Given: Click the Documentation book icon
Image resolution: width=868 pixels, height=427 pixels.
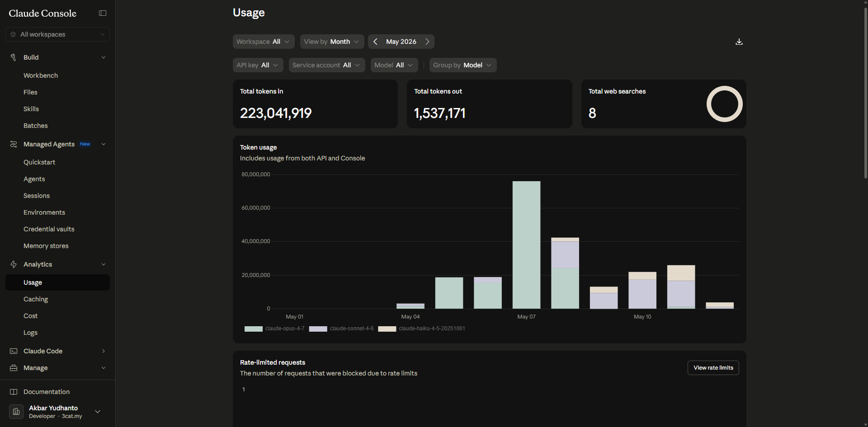Looking at the screenshot, I should pos(14,392).
